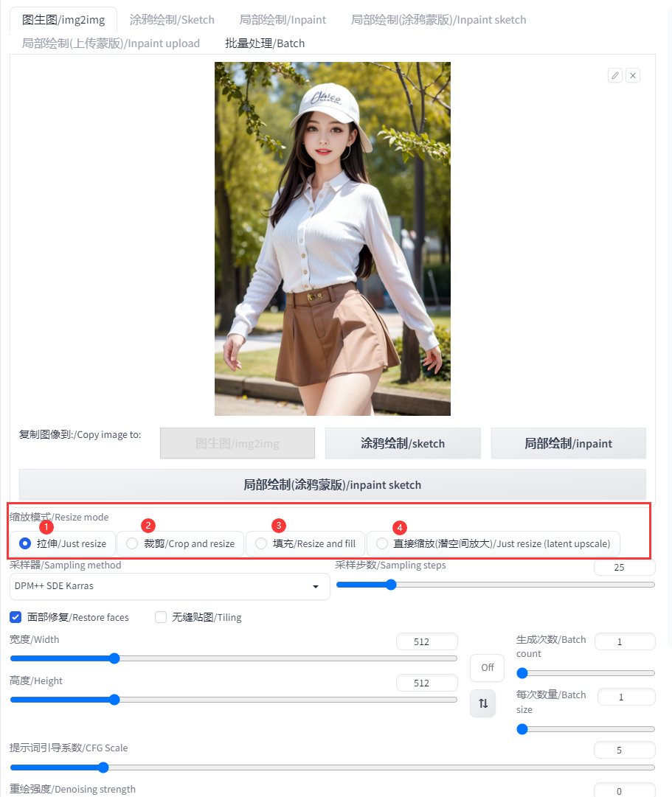Adjust the 宽度/Width slider
The height and width of the screenshot is (797, 672).
tap(234, 658)
